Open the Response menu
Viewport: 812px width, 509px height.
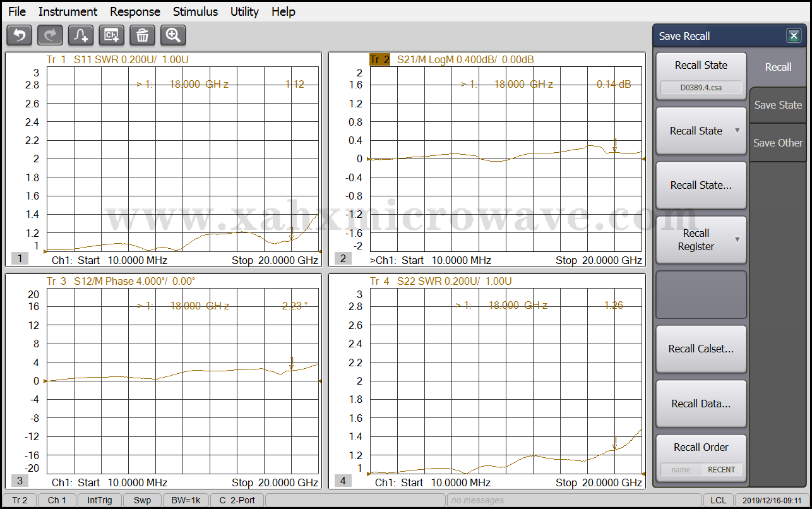coord(135,11)
